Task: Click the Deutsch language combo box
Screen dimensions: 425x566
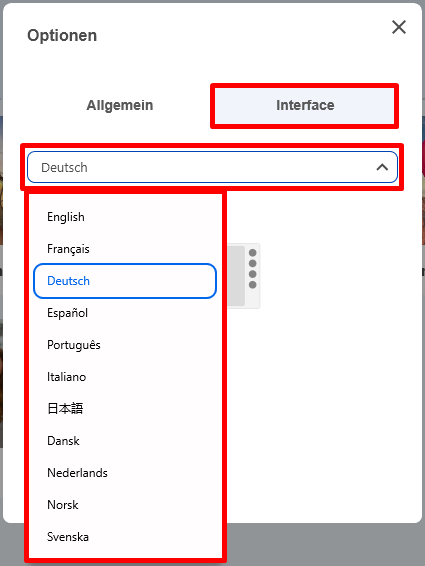Action: [x=212, y=167]
